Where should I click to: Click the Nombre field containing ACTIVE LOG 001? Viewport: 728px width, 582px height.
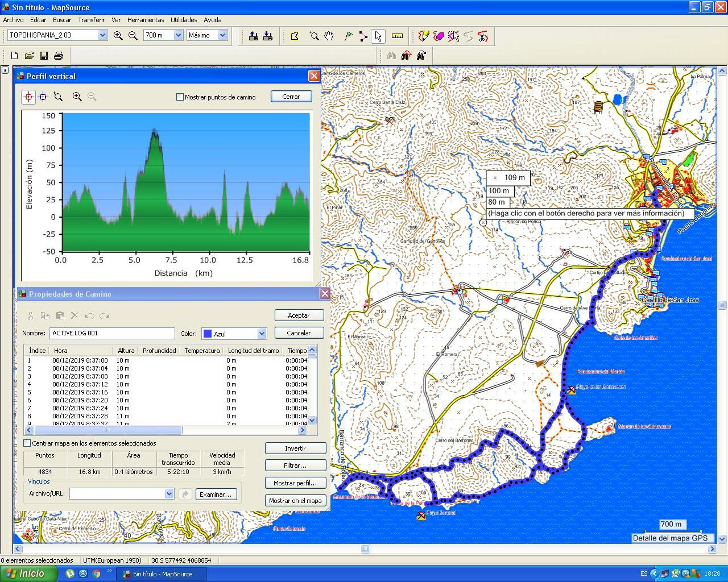click(x=112, y=333)
